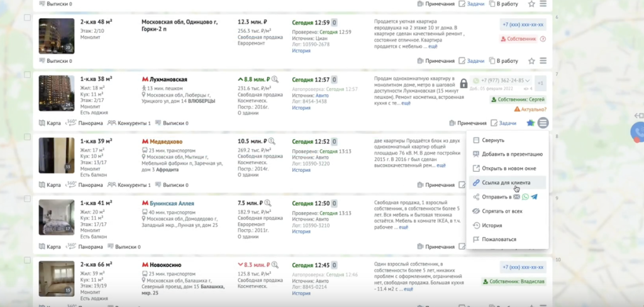Click the info icon next to red Собственник badge

[543, 39]
